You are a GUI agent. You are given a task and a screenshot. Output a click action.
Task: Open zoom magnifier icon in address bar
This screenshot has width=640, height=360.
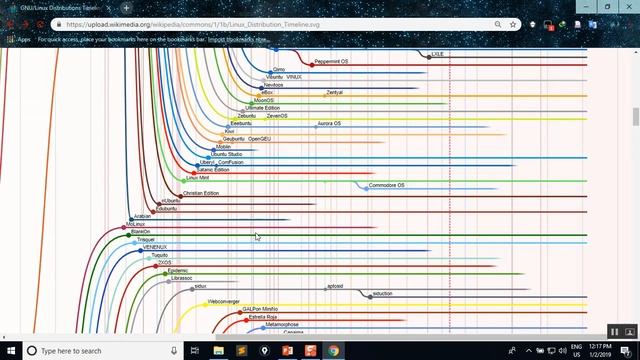(x=498, y=24)
